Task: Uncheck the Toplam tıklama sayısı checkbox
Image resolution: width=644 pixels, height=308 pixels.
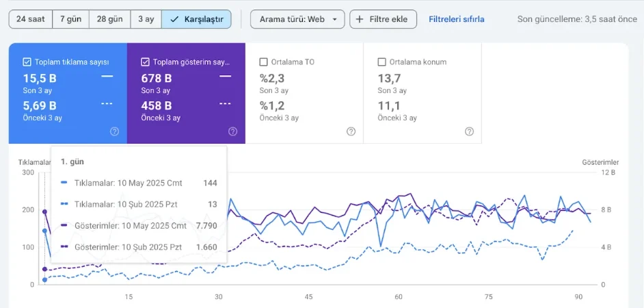Action: (27, 62)
